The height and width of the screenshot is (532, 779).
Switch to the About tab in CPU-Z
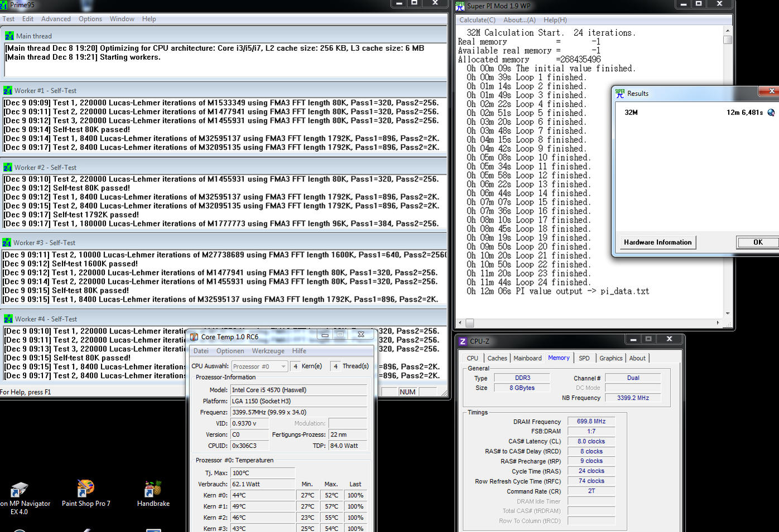(x=637, y=359)
